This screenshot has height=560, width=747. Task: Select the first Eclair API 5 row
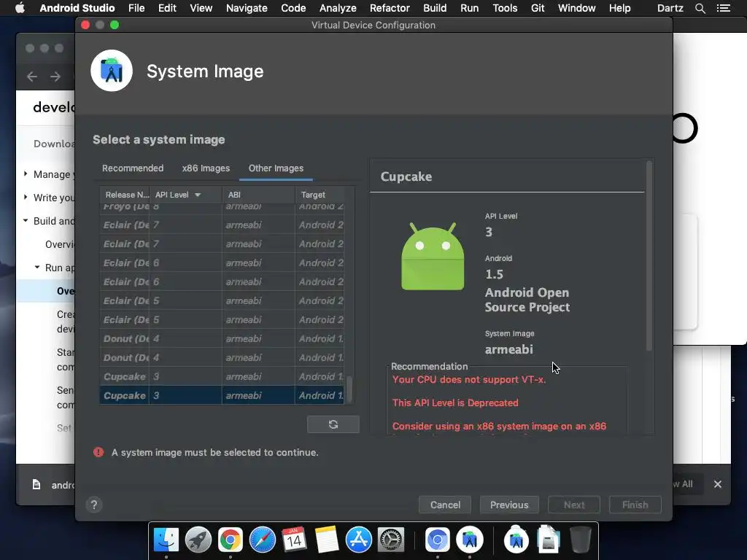tap(222, 300)
